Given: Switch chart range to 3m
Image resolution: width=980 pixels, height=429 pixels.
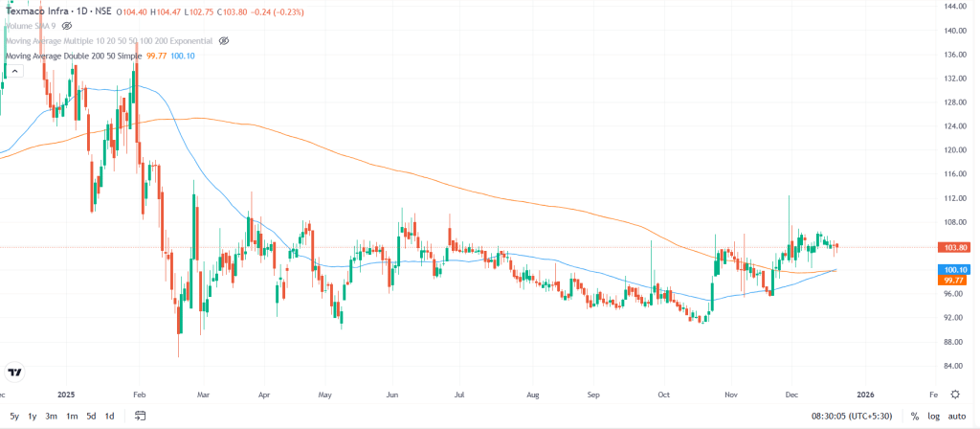Looking at the screenshot, I should (52, 416).
